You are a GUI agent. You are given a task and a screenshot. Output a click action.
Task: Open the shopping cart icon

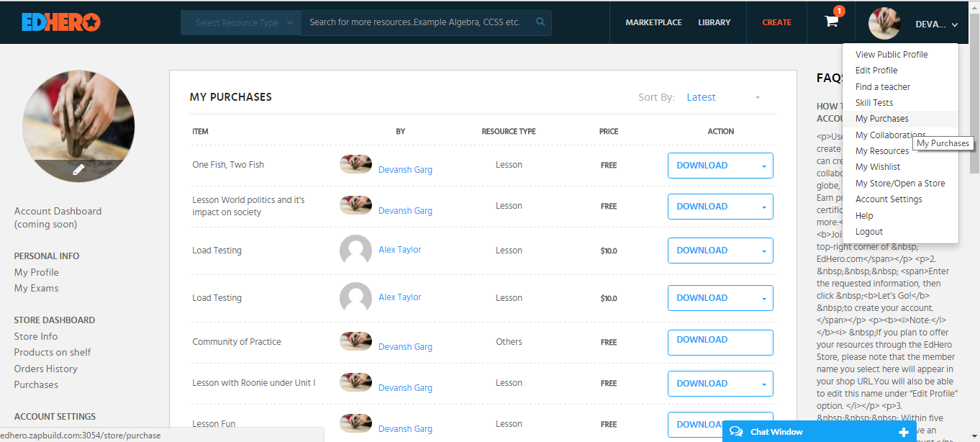coord(831,21)
